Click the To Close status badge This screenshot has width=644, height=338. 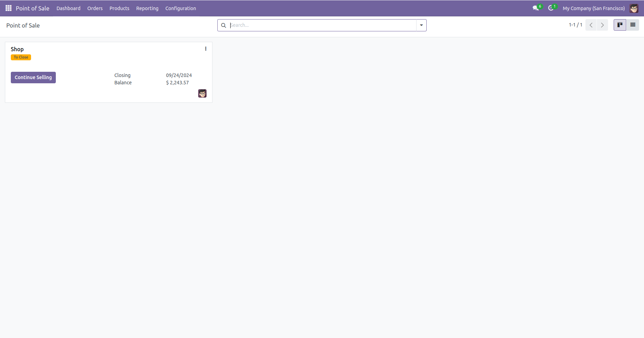[21, 57]
